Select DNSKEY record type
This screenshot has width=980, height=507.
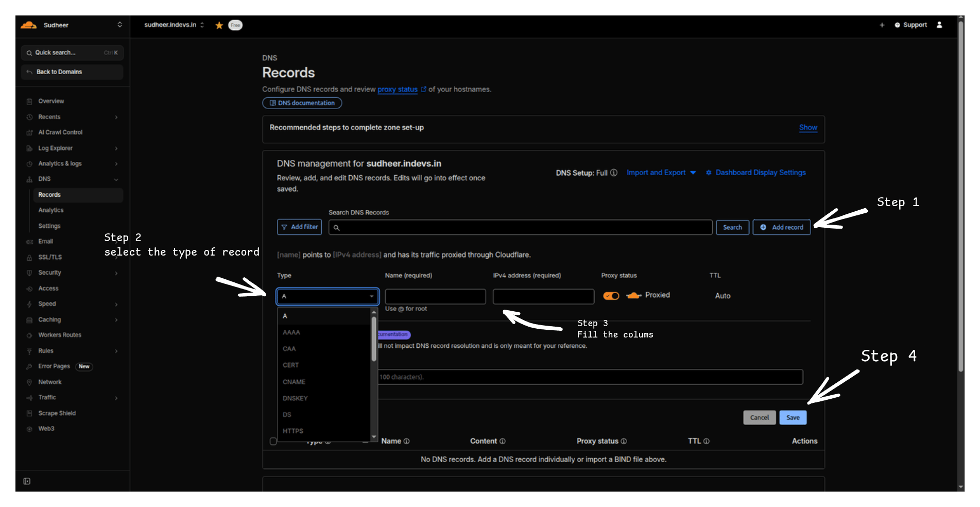coord(324,398)
